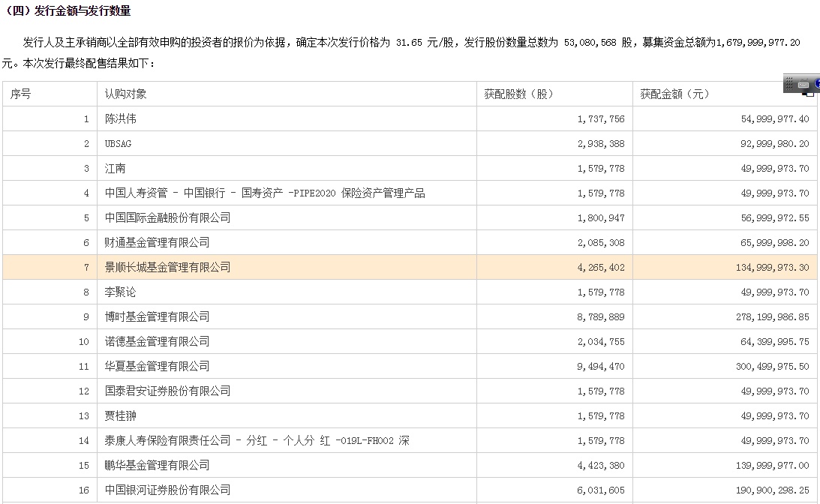The width and height of the screenshot is (820, 504).
Task: Click the 认购对象 column header
Action: (125, 94)
